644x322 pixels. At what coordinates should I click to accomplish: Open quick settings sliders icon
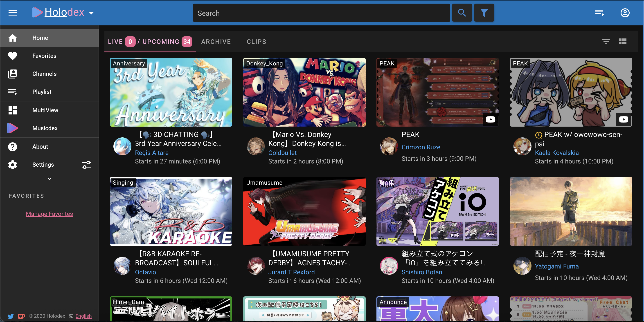point(86,165)
